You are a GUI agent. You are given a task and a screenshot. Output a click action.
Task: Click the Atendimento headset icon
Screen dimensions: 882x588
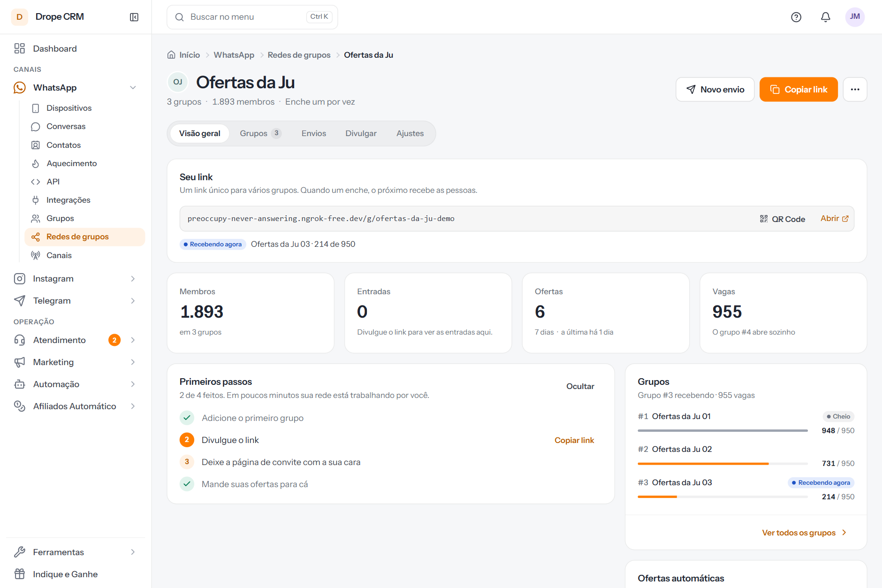pos(20,340)
